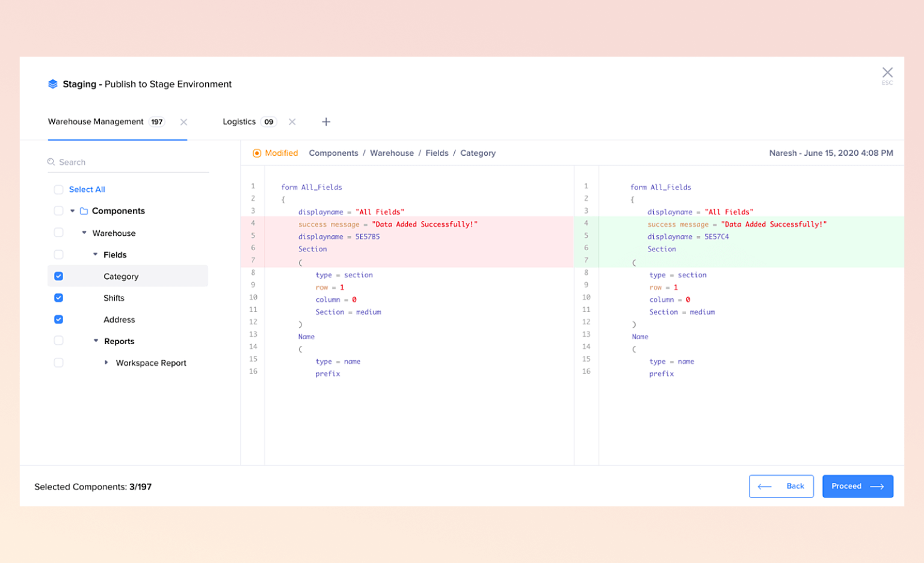This screenshot has width=924, height=563.
Task: Click the Fields tree label
Action: pos(115,254)
